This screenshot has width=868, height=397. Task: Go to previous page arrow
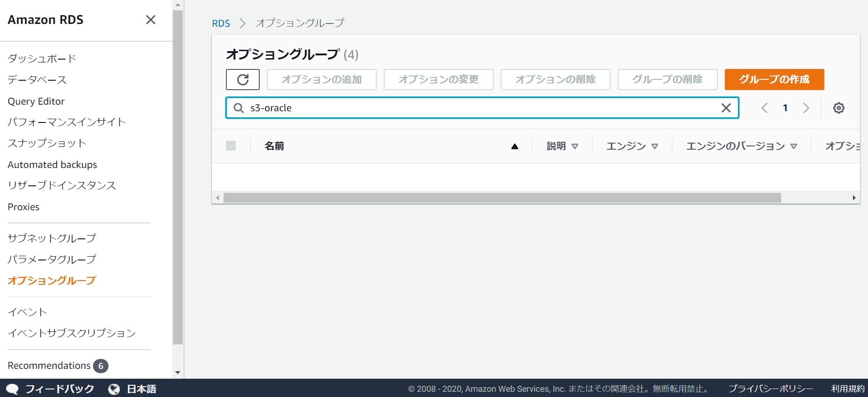[x=764, y=108]
